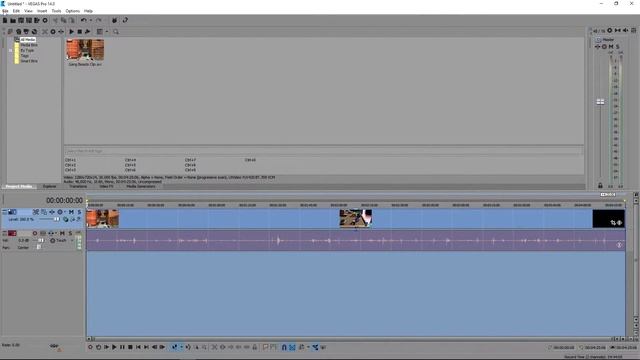Stop preview in Project Media toolbar
The height and width of the screenshot is (360, 640).
tap(80, 31)
